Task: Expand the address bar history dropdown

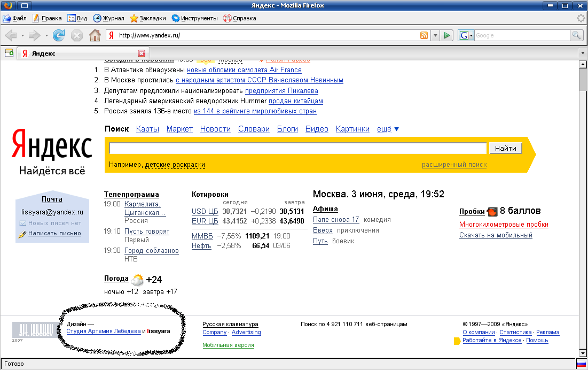Action: tap(435, 35)
